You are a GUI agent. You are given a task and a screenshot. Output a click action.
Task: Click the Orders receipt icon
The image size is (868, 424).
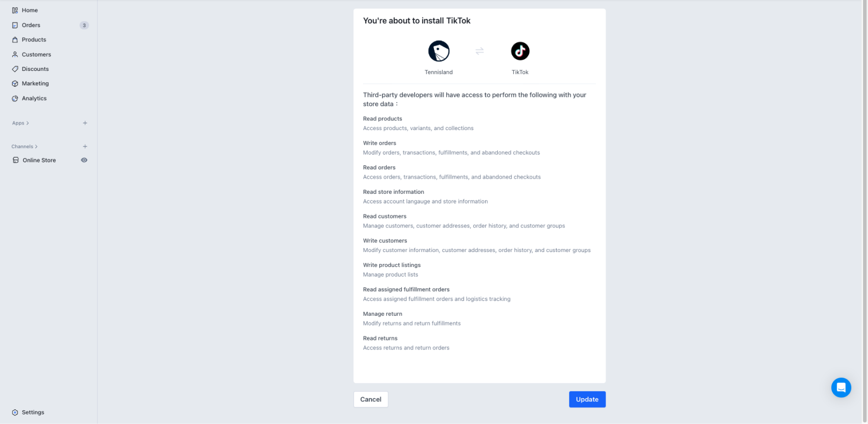[x=15, y=25]
